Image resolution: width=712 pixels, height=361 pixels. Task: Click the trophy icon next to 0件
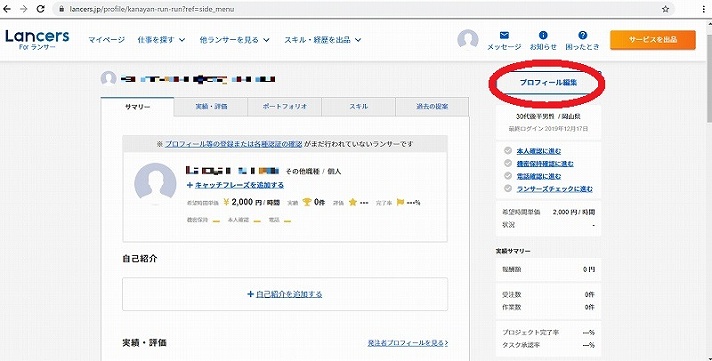(x=307, y=202)
